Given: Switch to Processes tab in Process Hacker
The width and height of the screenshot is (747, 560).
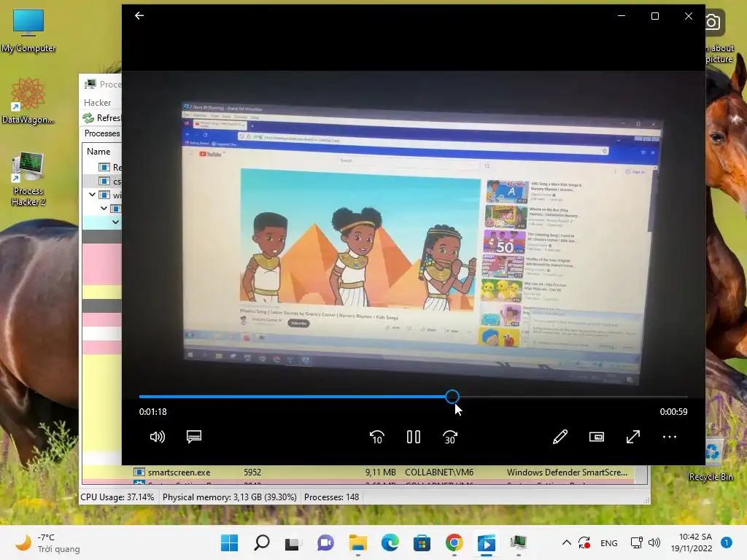Looking at the screenshot, I should pyautogui.click(x=102, y=133).
